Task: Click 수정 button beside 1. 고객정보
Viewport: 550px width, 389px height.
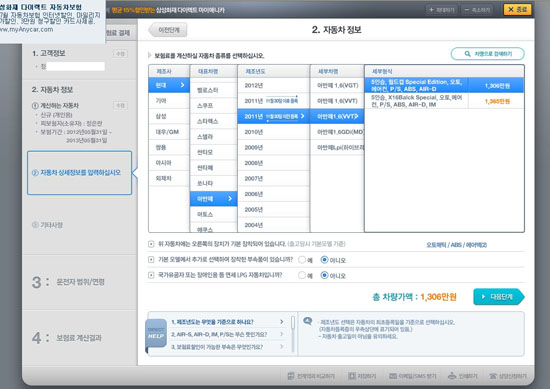Action: pos(120,54)
